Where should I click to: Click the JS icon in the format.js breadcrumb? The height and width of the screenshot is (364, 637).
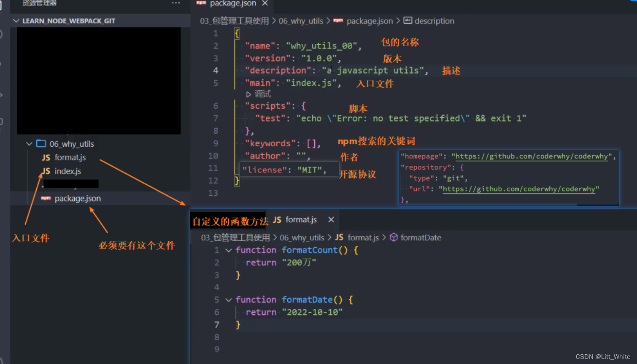(339, 237)
